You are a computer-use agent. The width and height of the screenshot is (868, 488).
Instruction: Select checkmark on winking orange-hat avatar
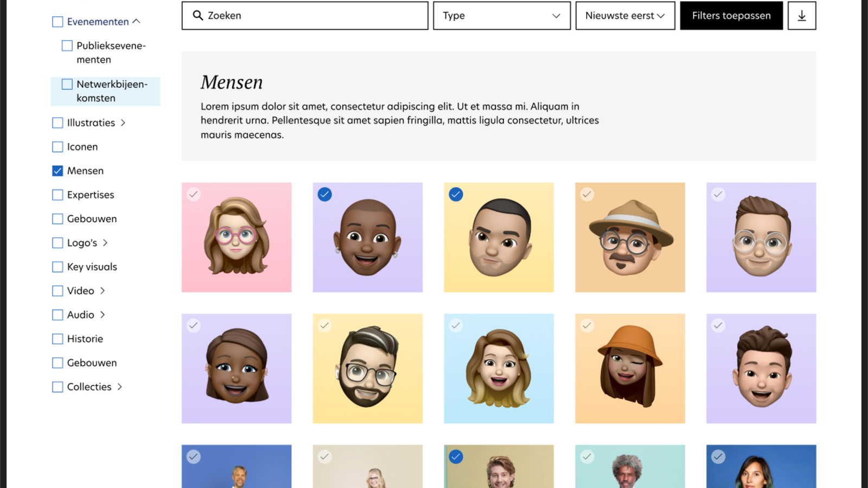pyautogui.click(x=587, y=325)
